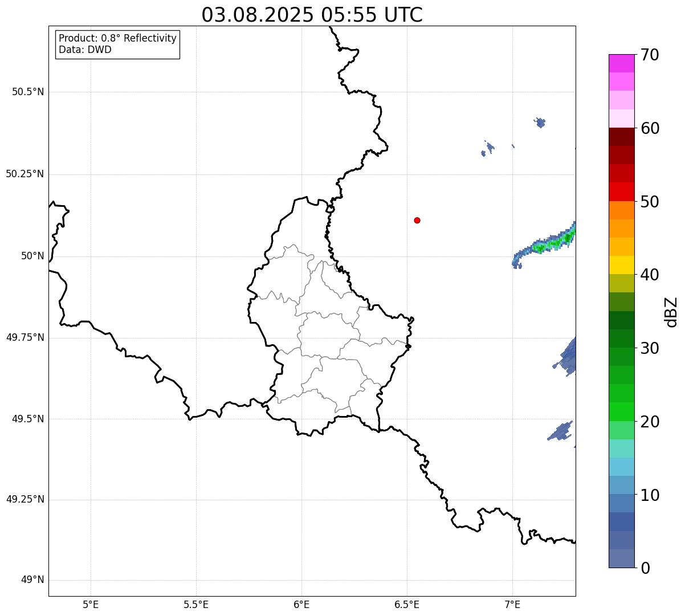Click the longitude label "5.5°E"
The image size is (685, 616).
click(196, 604)
